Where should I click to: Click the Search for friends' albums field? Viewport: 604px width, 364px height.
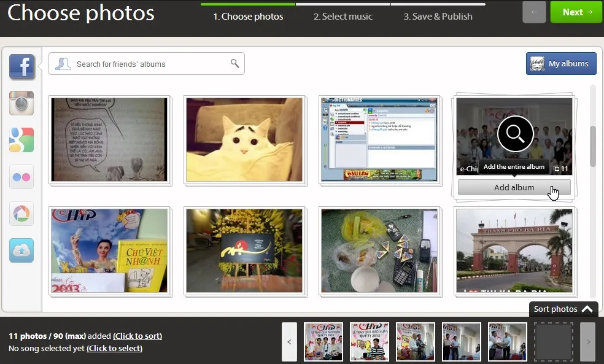[141, 63]
